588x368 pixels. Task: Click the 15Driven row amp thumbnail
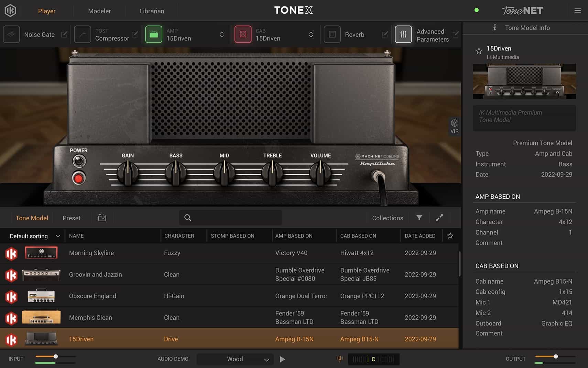coord(41,339)
